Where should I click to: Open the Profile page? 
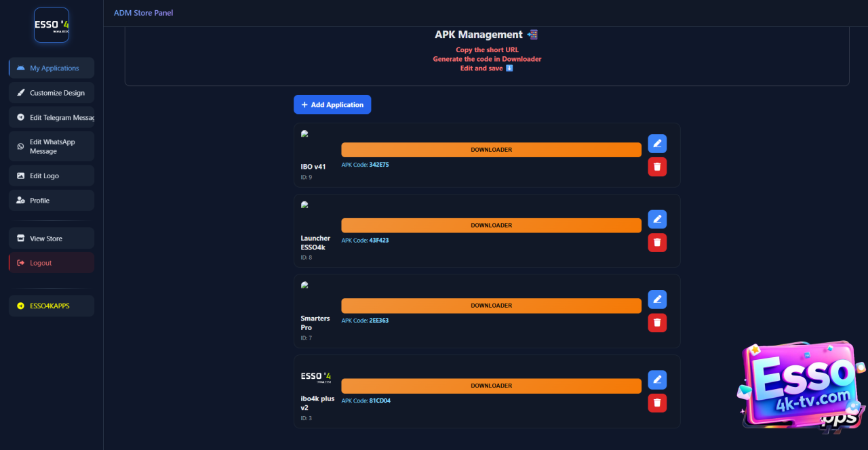click(x=52, y=201)
